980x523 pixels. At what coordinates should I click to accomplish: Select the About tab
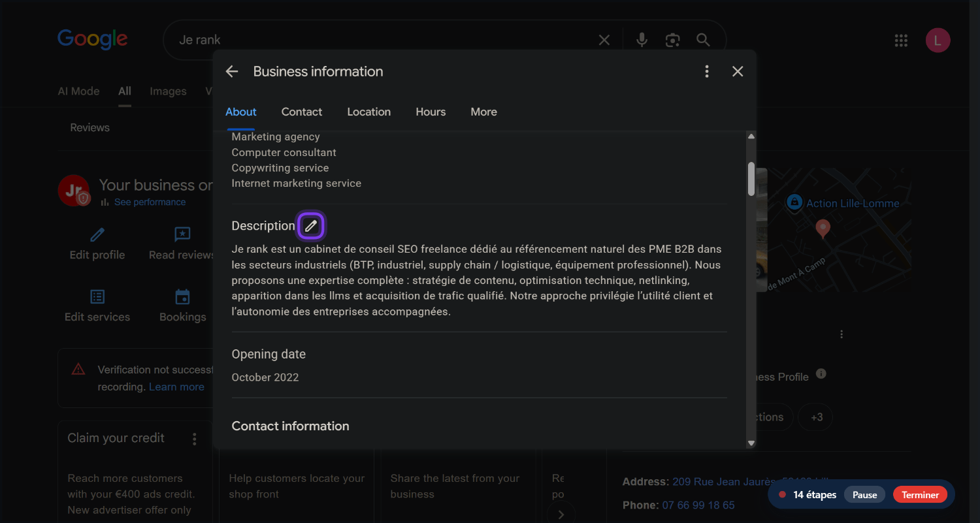241,112
